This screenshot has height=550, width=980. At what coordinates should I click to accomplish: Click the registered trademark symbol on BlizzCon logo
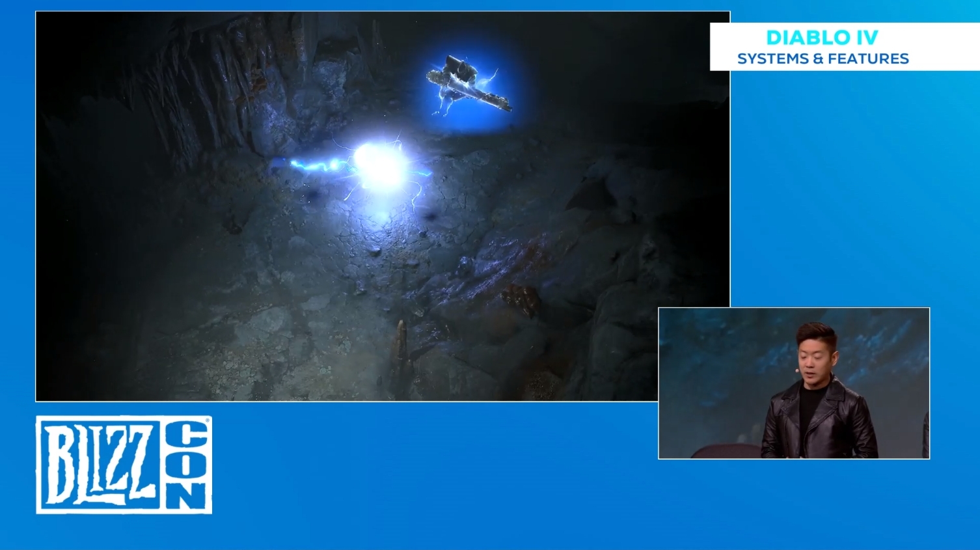pyautogui.click(x=208, y=420)
